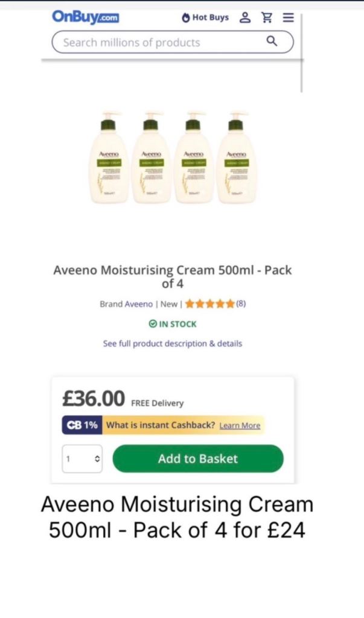The width and height of the screenshot is (364, 618).
Task: Focus the Search millions of products field
Action: [172, 42]
